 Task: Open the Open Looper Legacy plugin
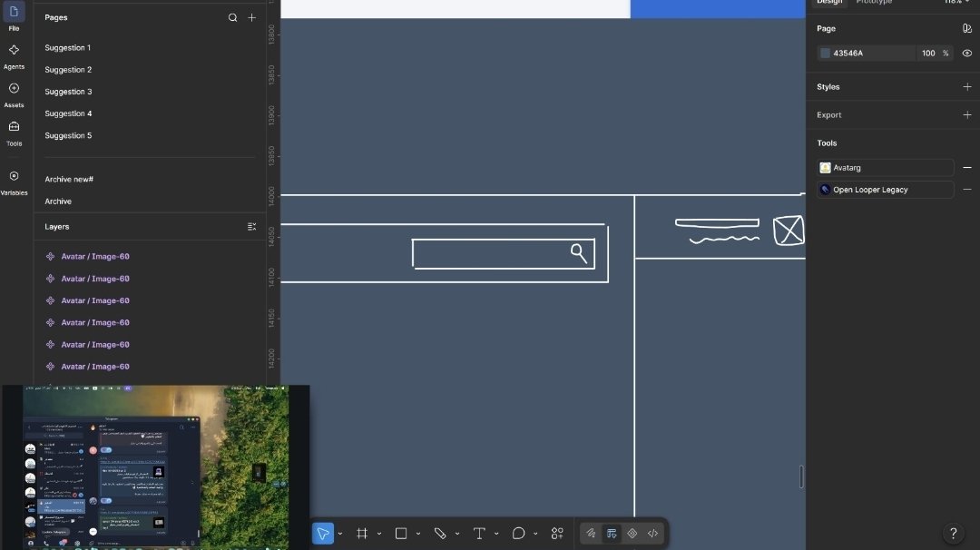tap(886, 190)
